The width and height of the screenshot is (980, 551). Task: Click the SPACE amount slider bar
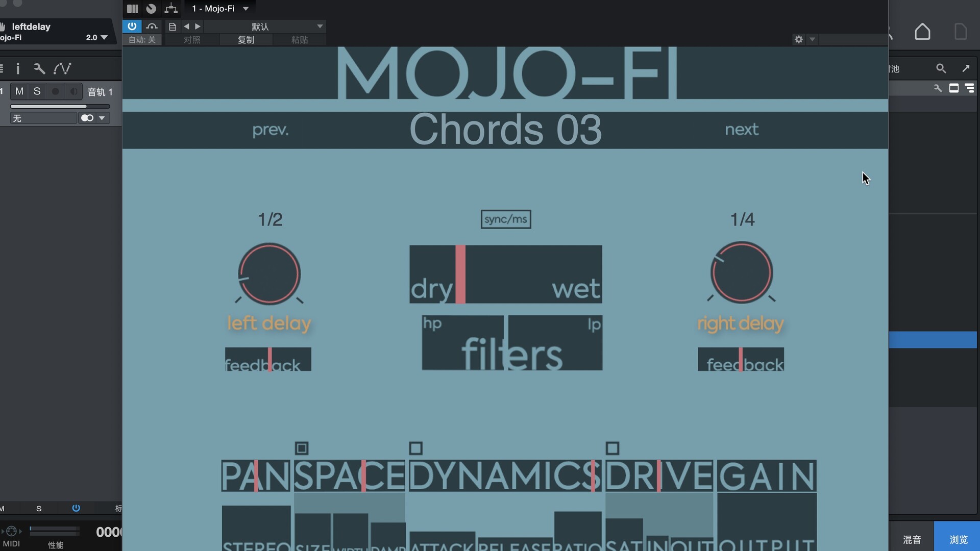pos(350,476)
